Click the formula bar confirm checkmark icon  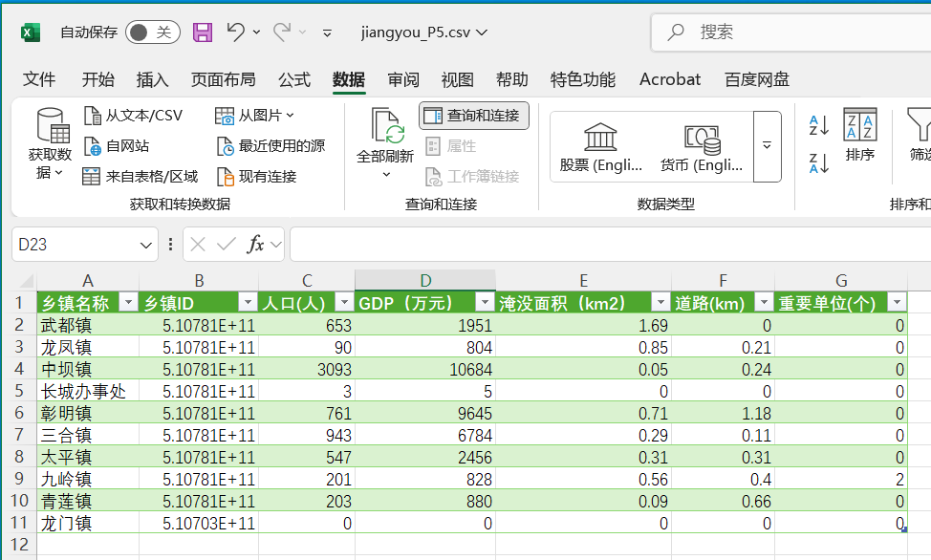click(x=227, y=244)
